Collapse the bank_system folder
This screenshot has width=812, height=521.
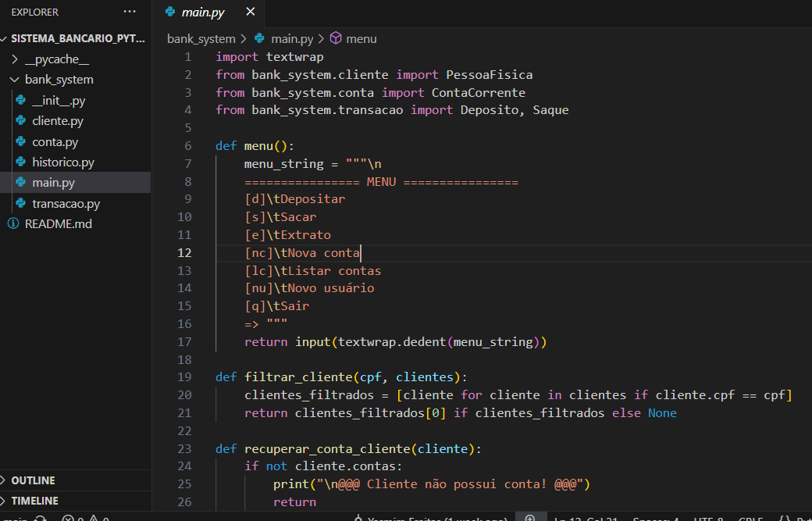click(15, 80)
